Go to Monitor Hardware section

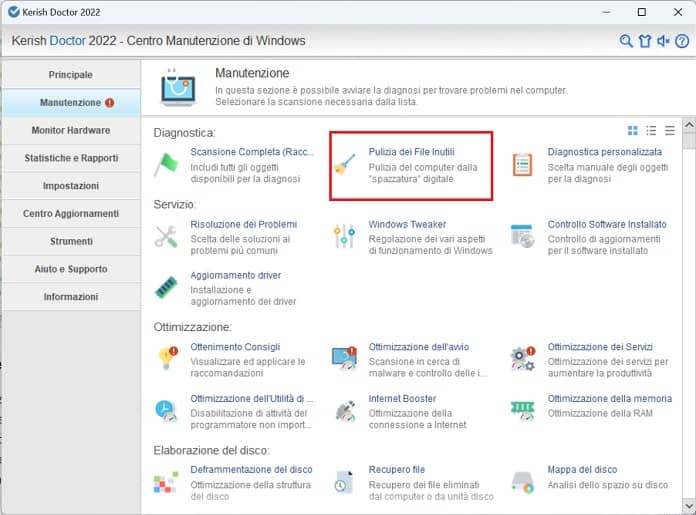tap(71, 131)
